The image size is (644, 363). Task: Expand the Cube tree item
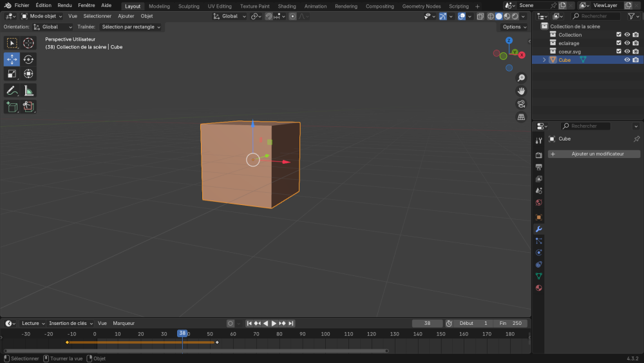(x=544, y=60)
